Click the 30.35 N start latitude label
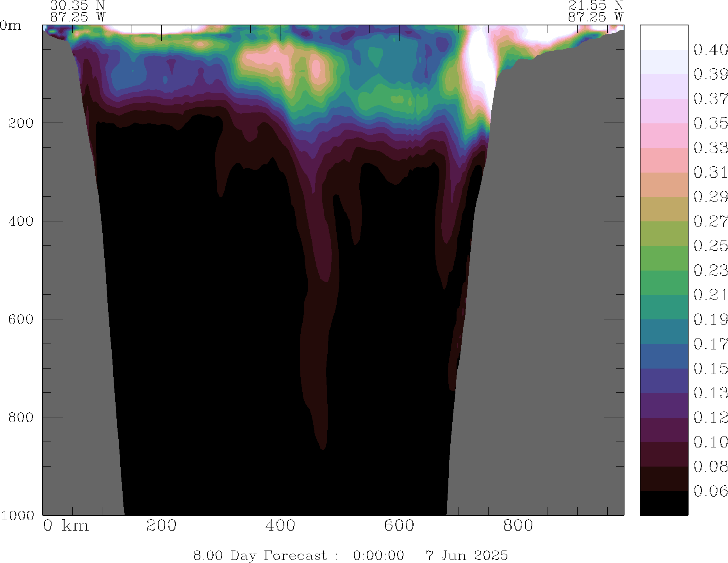 tap(78, 5)
